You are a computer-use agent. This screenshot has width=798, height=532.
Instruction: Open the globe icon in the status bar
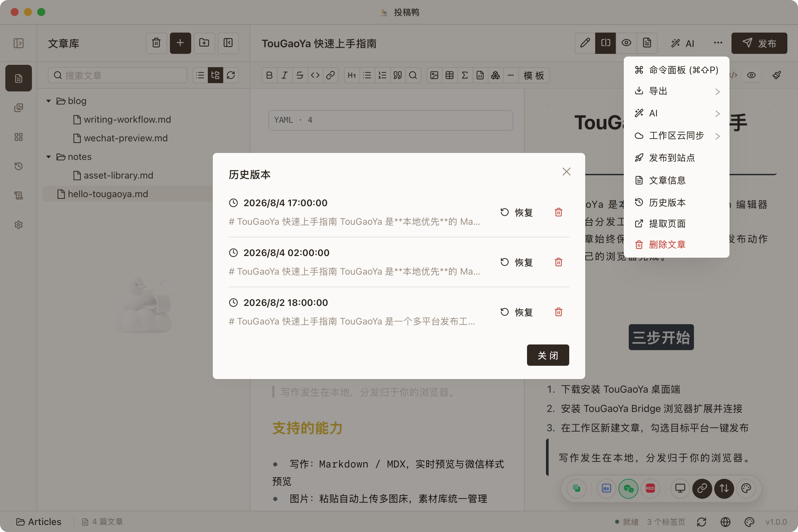726,522
